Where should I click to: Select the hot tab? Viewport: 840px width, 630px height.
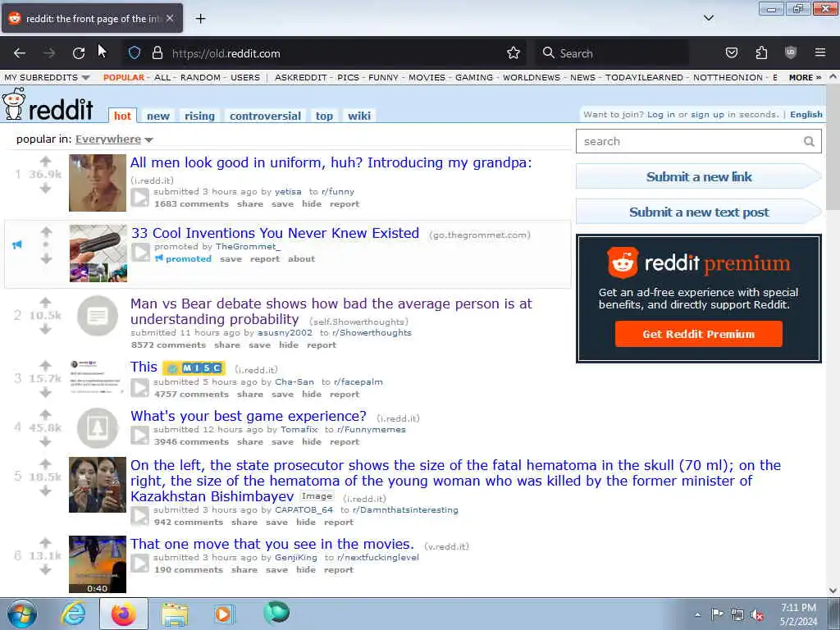coord(122,116)
